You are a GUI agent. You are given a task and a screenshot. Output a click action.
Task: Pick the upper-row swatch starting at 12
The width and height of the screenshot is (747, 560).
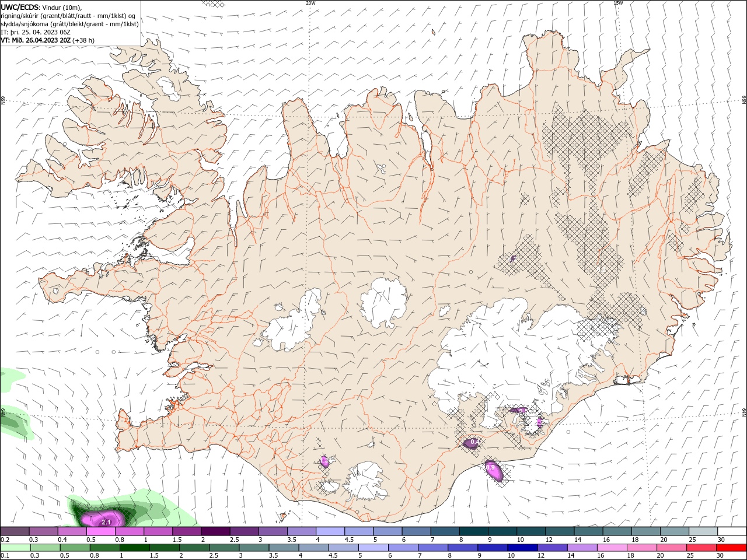pyautogui.click(x=558, y=531)
